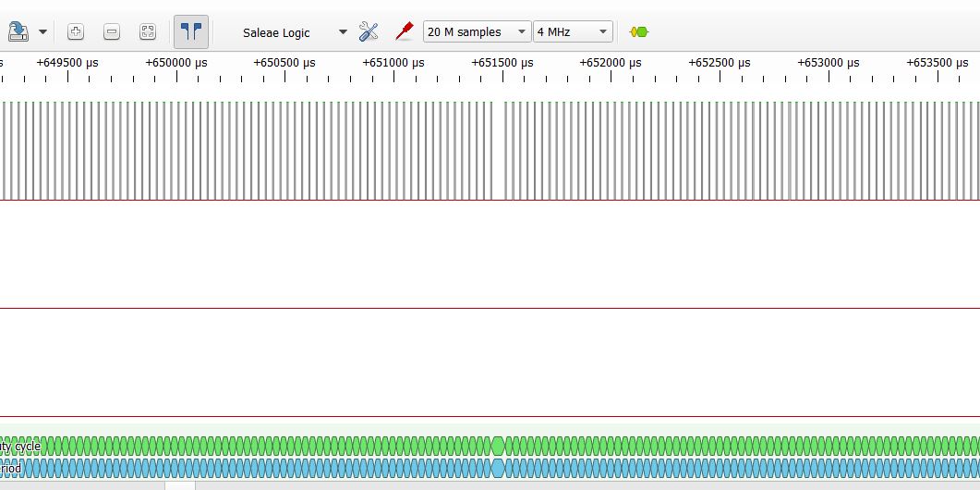Click the +653000 µs ruler label
This screenshot has width=980, height=490.
tap(829, 63)
